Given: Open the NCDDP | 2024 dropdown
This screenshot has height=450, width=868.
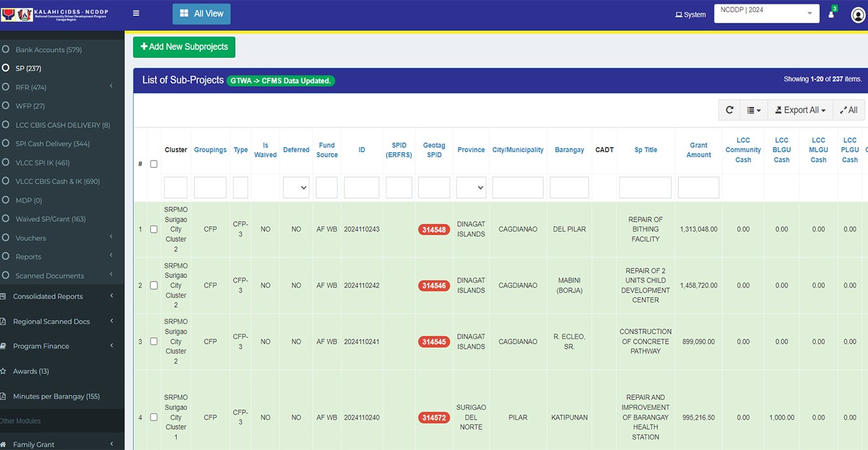Looking at the screenshot, I should tap(766, 13).
